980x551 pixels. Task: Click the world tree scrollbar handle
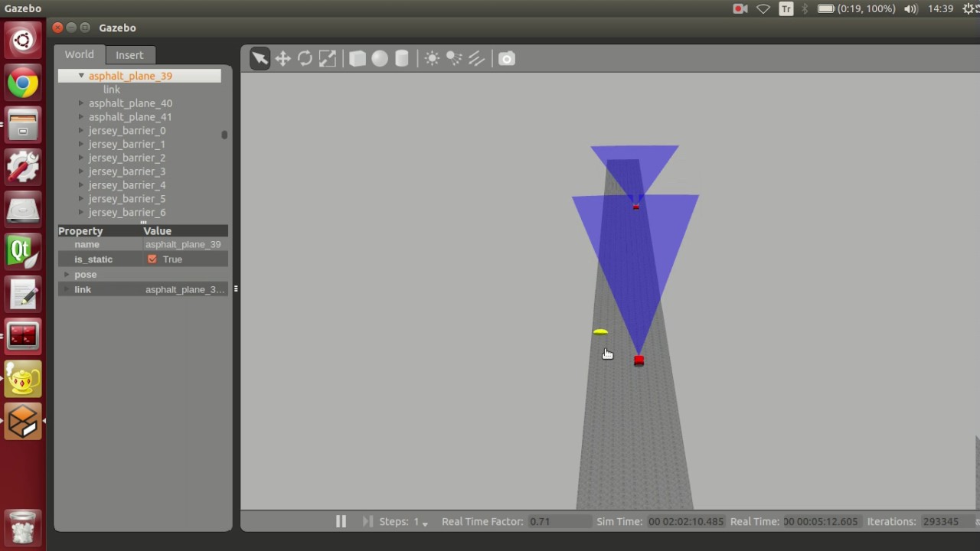point(224,135)
